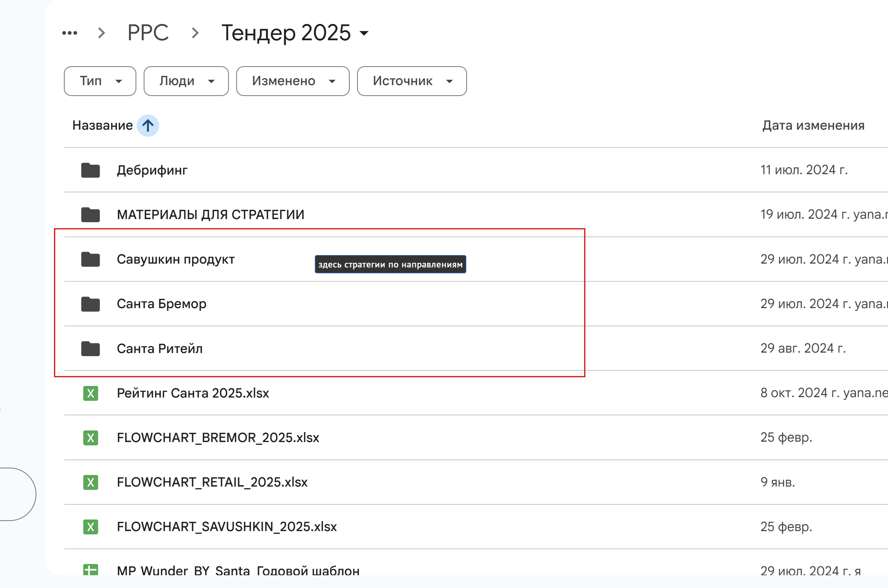888x588 pixels.
Task: Click the folder icon of Санта Ритейл
Action: click(x=91, y=349)
